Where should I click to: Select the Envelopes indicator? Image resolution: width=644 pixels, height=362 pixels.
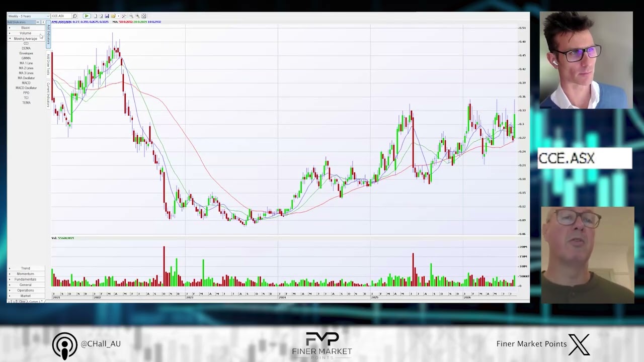tap(26, 53)
